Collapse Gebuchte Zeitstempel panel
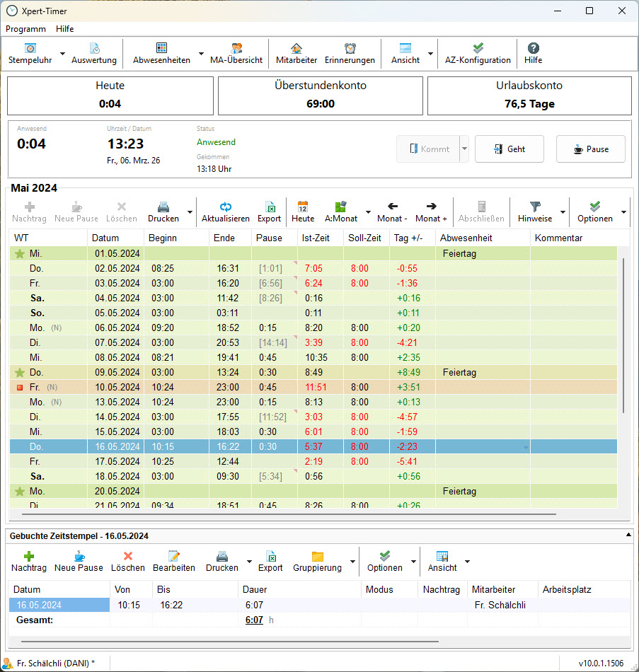Image resolution: width=639 pixels, height=672 pixels. (x=628, y=535)
